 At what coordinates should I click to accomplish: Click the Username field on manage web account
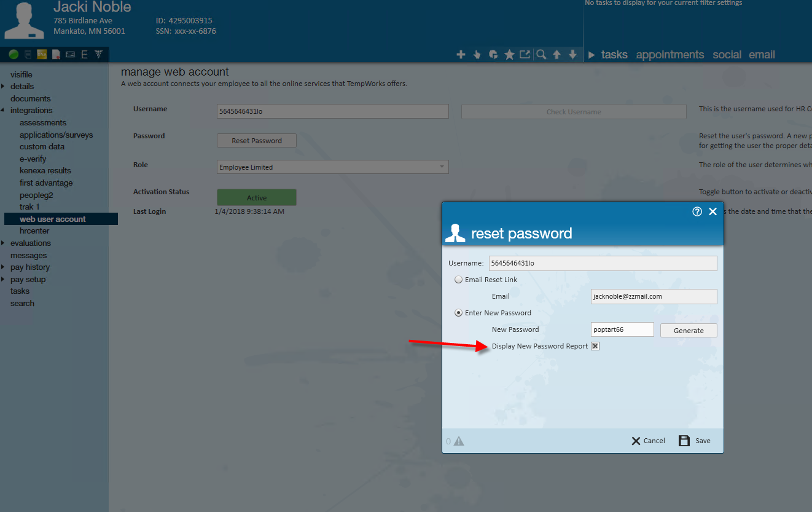click(333, 111)
